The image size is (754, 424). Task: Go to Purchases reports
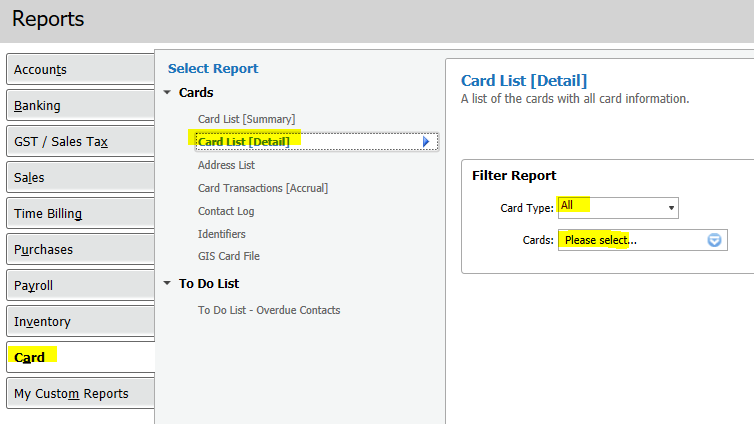click(x=78, y=249)
